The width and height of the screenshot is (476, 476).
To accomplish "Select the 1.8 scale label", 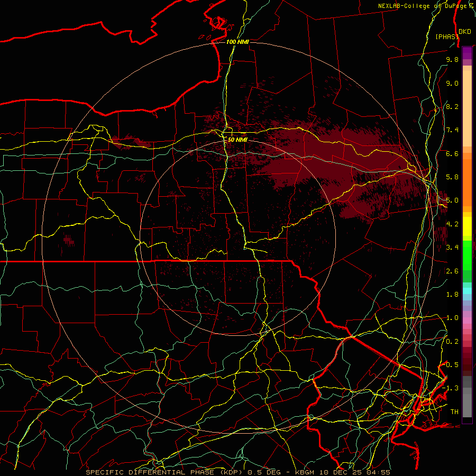I will tap(452, 295).
